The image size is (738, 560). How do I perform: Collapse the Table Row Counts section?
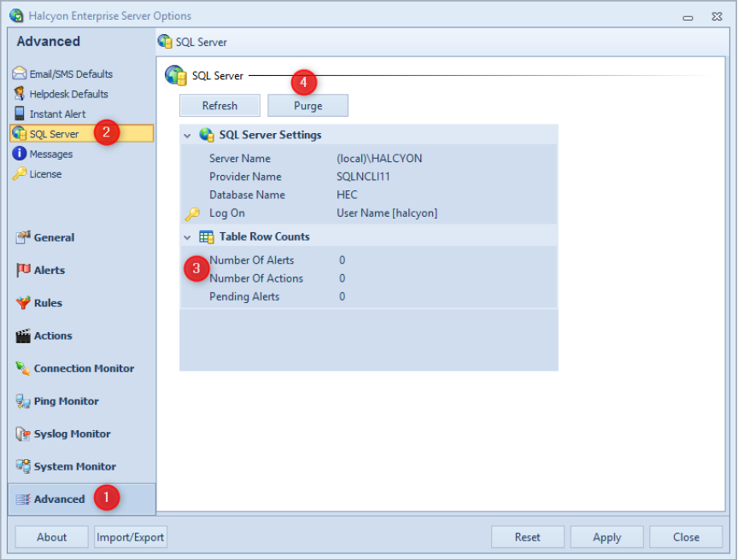tap(187, 237)
